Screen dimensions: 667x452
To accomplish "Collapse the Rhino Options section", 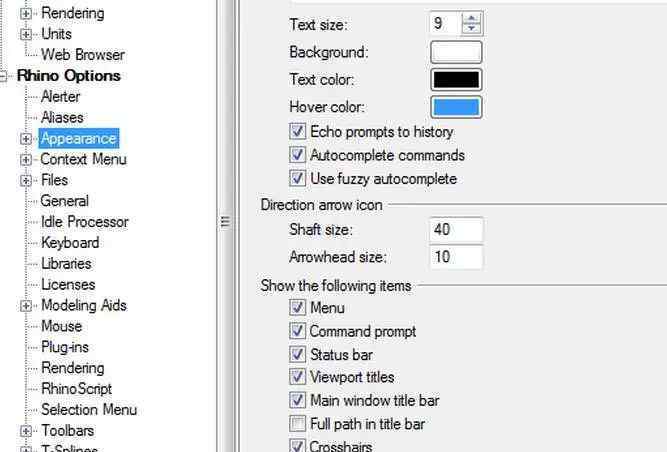I will pos(3,76).
